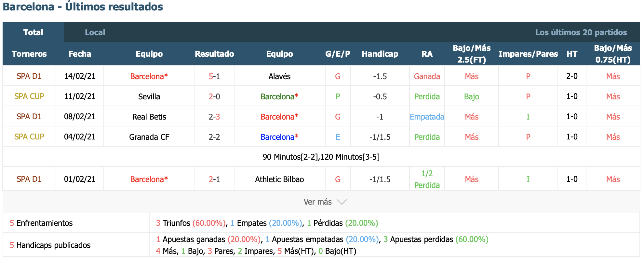Click the Bajo/Más 2.5(FT) column header
Viewport: 644px width, 260px height.
(472, 54)
